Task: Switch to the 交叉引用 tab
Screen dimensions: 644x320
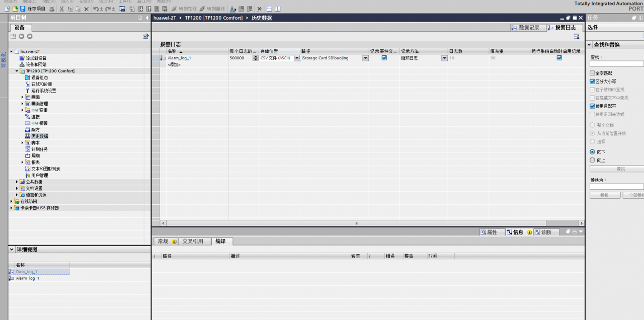Action: pos(193,242)
